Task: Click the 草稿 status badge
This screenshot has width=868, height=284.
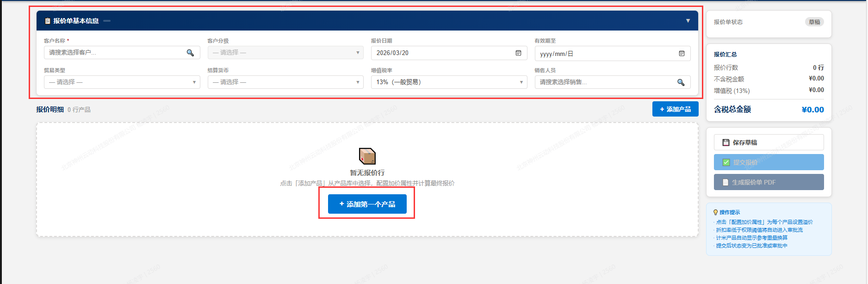Action: 814,22
